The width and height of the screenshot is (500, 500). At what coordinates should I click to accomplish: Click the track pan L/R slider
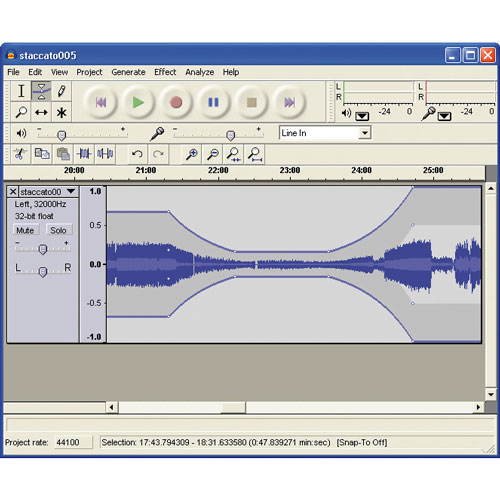click(x=42, y=271)
